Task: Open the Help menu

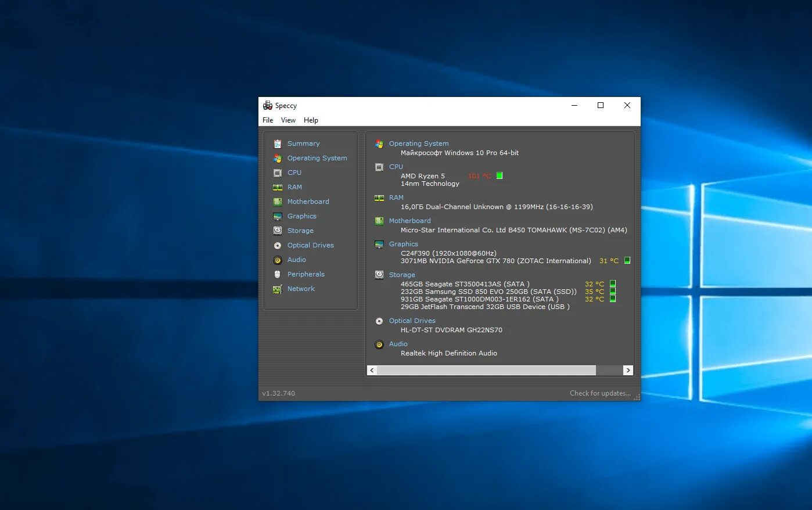Action: pyautogui.click(x=311, y=120)
